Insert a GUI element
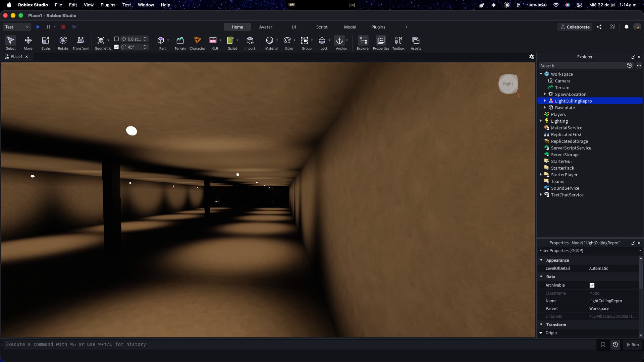The width and height of the screenshot is (644, 362). pos(213,43)
